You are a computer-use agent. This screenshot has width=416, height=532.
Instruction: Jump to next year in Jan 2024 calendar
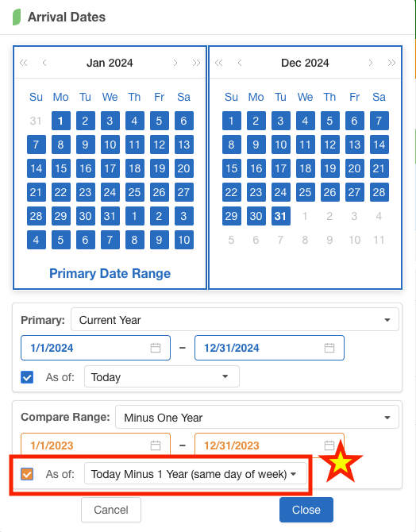[196, 63]
